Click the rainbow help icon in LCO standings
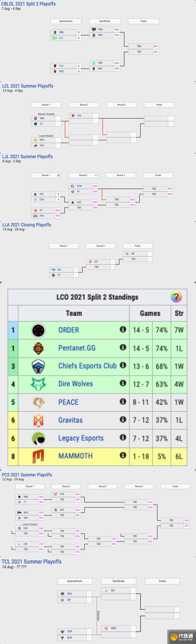 (176, 297)
